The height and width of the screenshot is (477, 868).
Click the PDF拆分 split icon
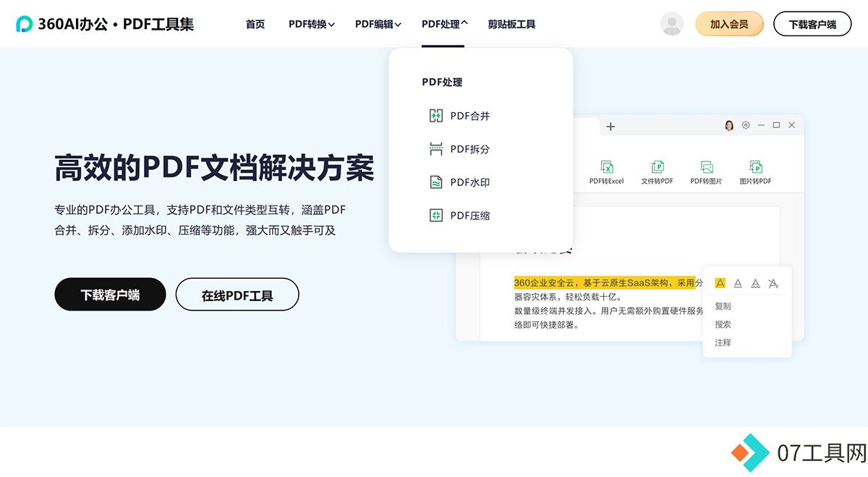tap(436, 149)
